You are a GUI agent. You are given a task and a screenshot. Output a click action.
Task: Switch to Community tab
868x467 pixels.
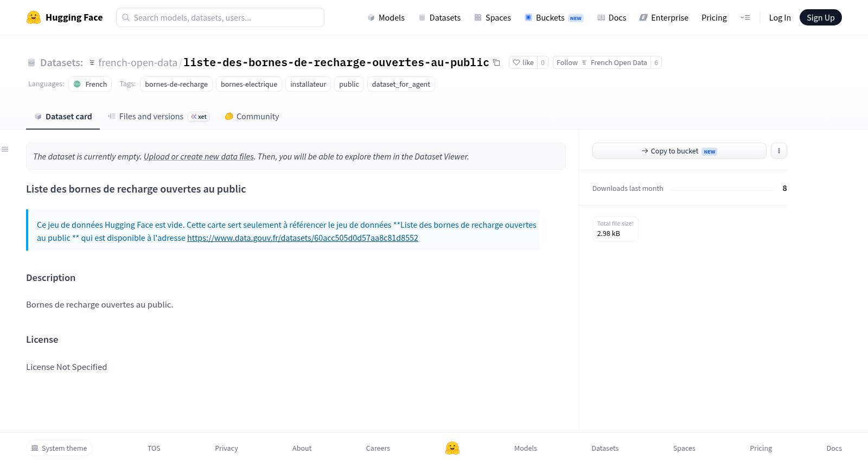coord(252,116)
